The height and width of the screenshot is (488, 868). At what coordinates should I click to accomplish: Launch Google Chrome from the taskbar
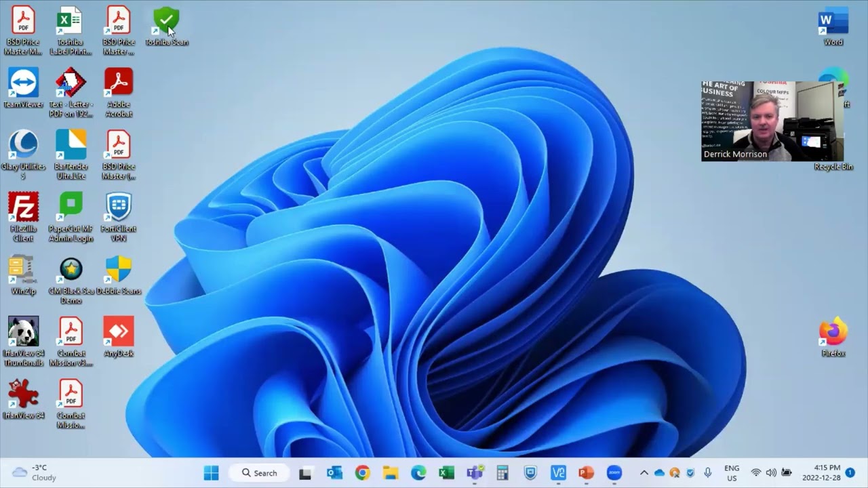tap(363, 472)
